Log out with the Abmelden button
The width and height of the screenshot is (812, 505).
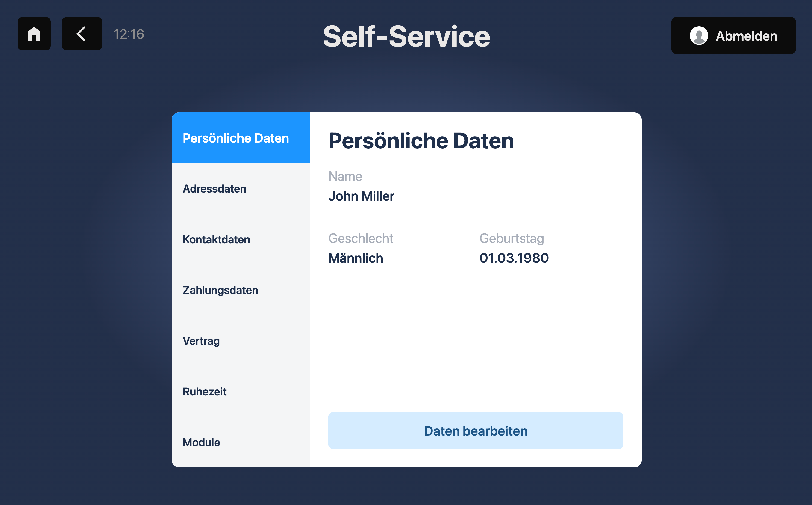[x=733, y=36]
